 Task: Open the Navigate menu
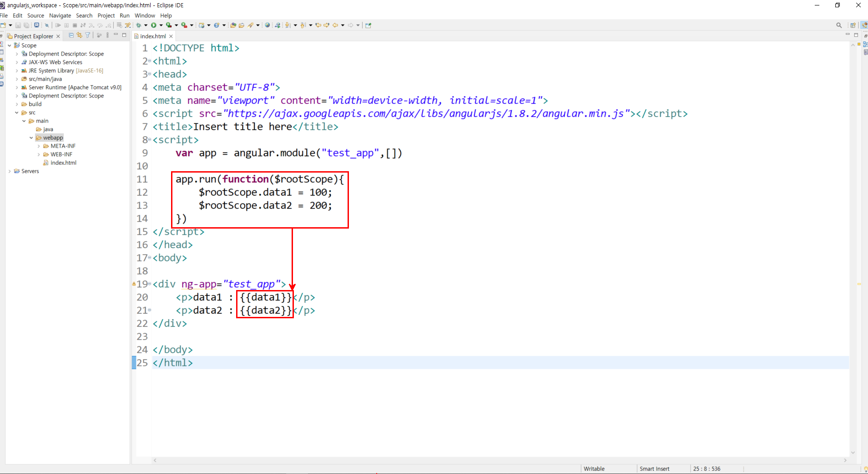click(x=60, y=15)
